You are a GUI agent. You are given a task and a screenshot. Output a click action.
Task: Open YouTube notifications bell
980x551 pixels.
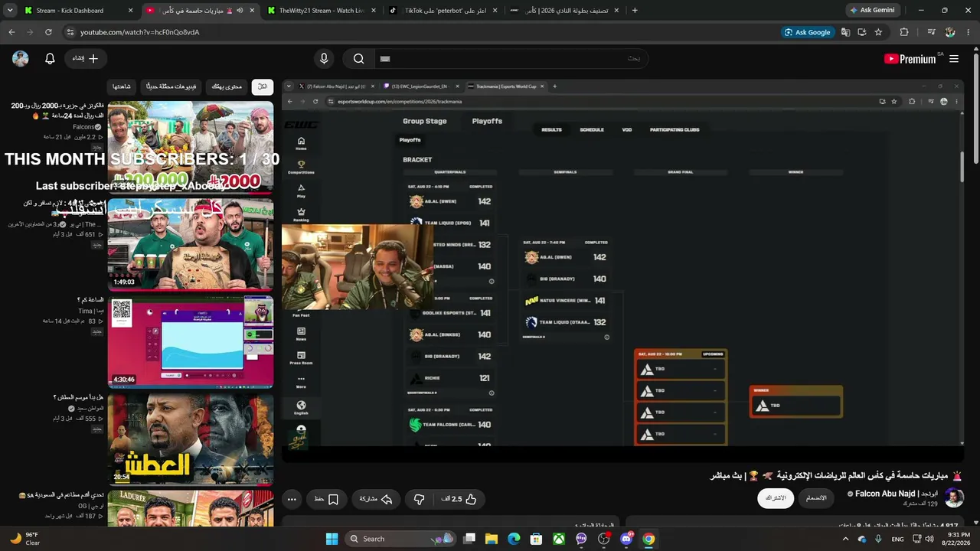(50, 59)
